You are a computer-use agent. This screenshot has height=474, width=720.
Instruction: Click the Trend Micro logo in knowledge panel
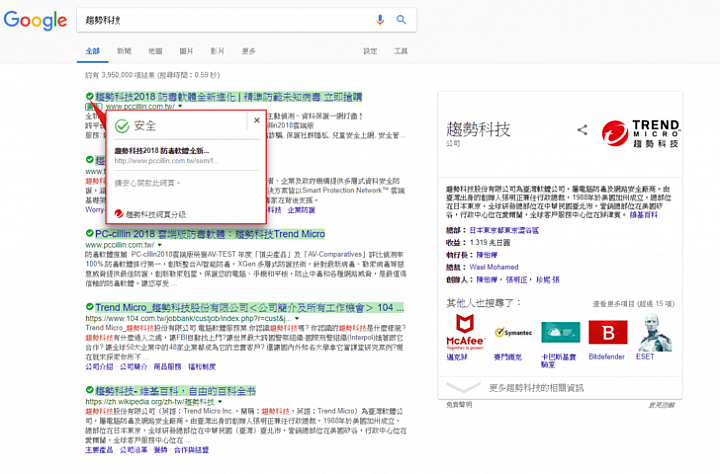640,134
